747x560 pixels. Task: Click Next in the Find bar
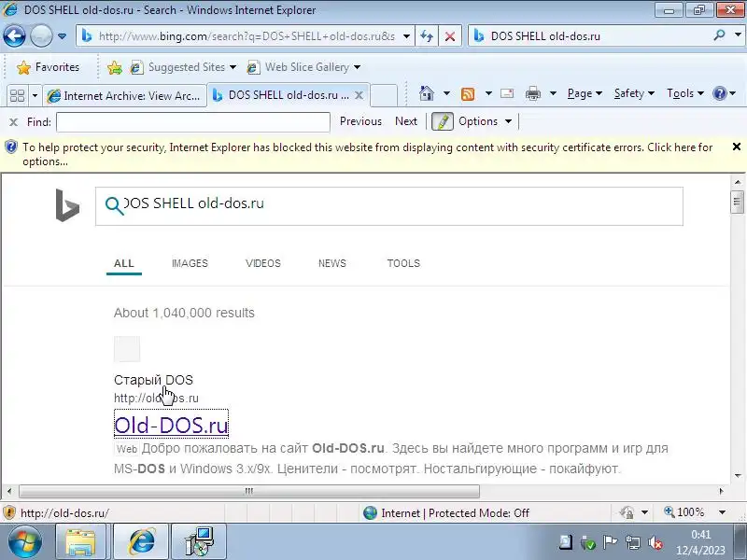[x=406, y=121]
